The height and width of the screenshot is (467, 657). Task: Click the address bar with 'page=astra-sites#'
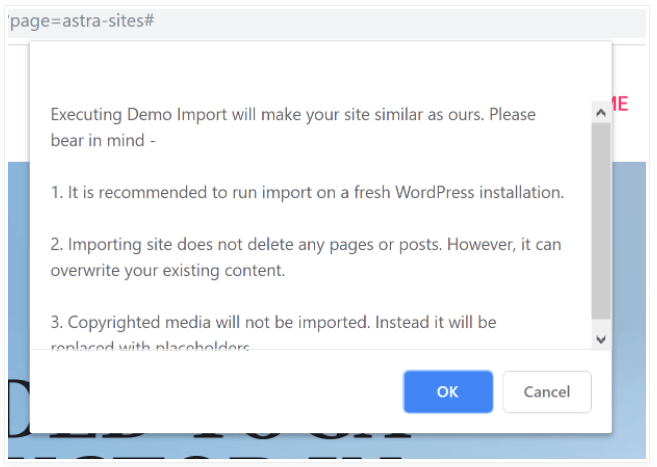(x=327, y=21)
